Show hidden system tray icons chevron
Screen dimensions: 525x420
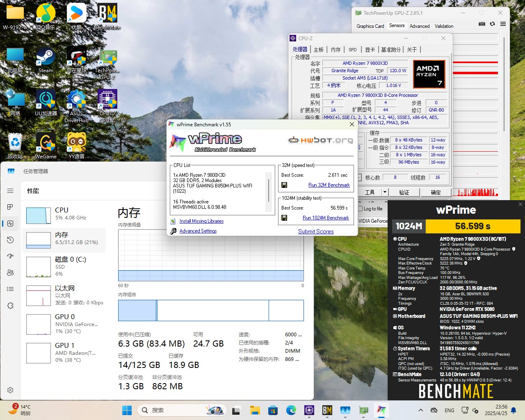pos(420,410)
